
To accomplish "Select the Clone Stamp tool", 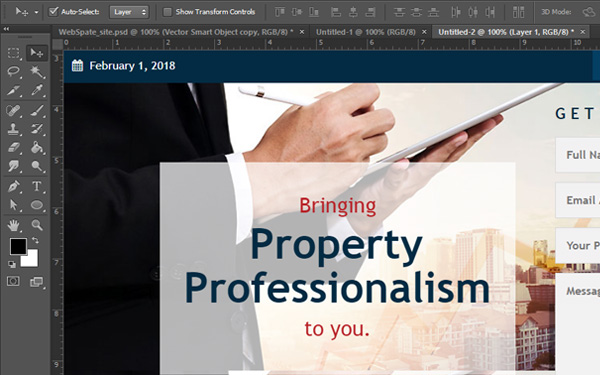I will point(14,129).
